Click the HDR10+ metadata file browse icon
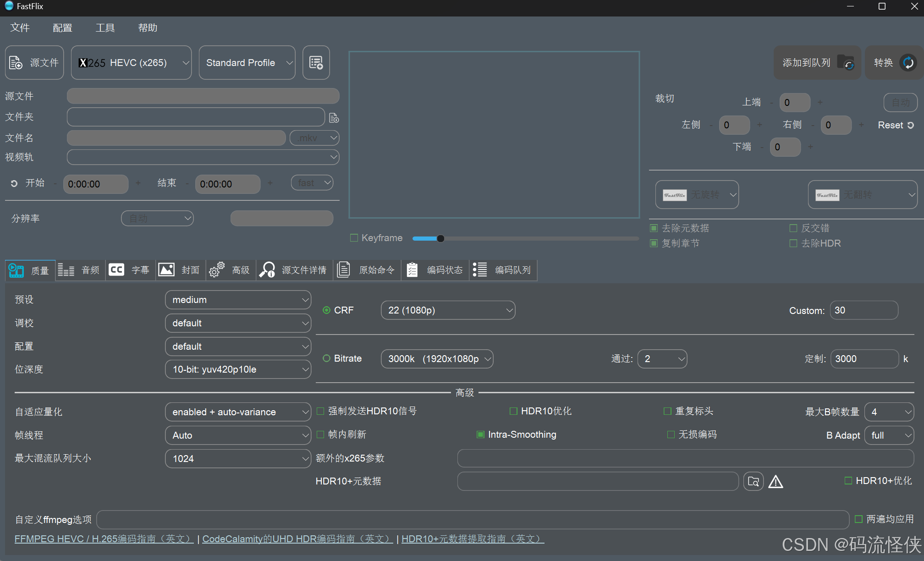Image resolution: width=924 pixels, height=561 pixels. tap(753, 481)
